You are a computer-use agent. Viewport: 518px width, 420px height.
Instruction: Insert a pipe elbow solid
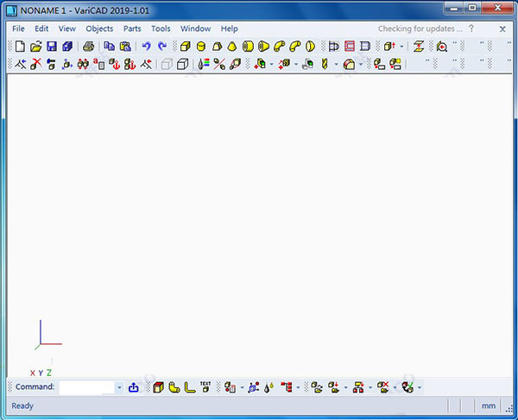280,47
